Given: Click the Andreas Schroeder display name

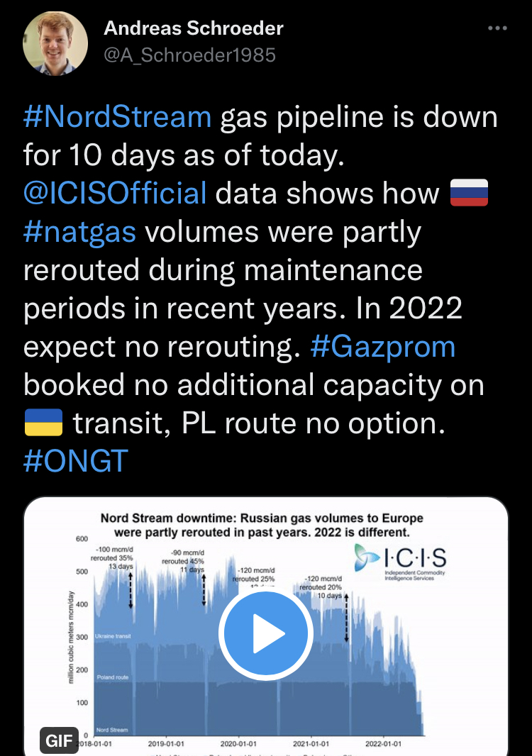Looking at the screenshot, I should coord(194,28).
